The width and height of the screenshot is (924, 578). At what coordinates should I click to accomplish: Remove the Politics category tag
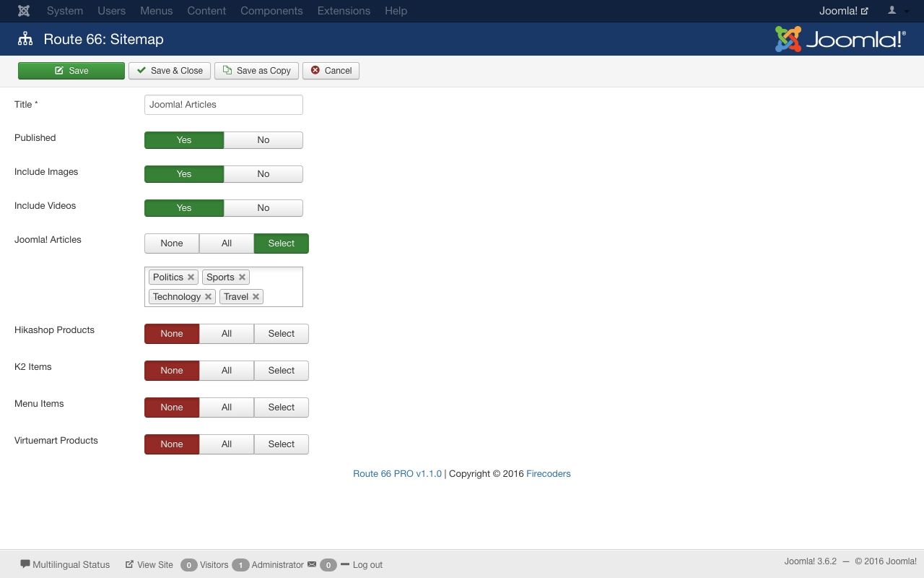pos(191,277)
